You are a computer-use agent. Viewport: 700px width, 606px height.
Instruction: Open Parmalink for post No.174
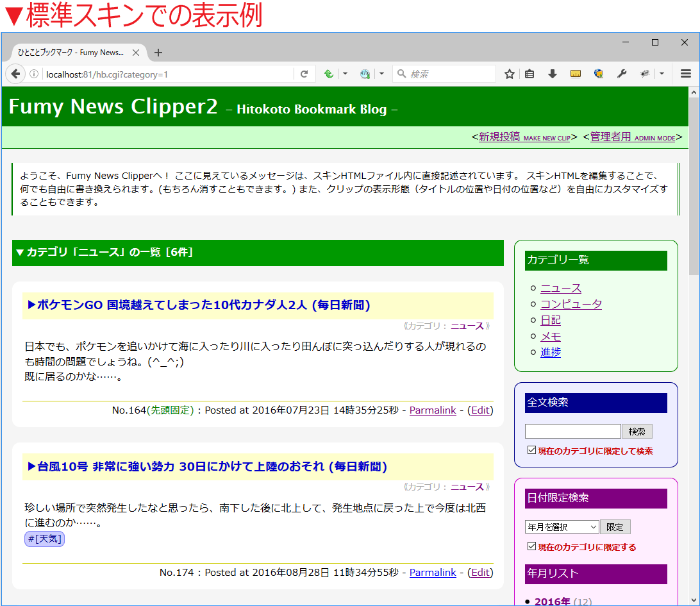[433, 573]
